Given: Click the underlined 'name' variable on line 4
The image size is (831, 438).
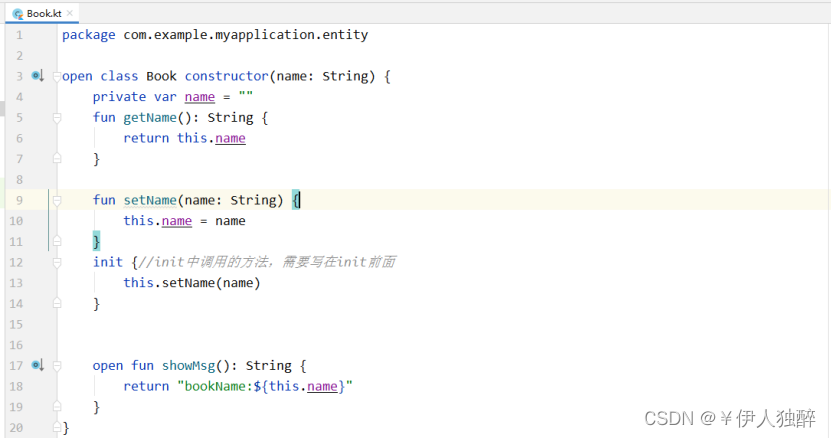Looking at the screenshot, I should [x=200, y=97].
